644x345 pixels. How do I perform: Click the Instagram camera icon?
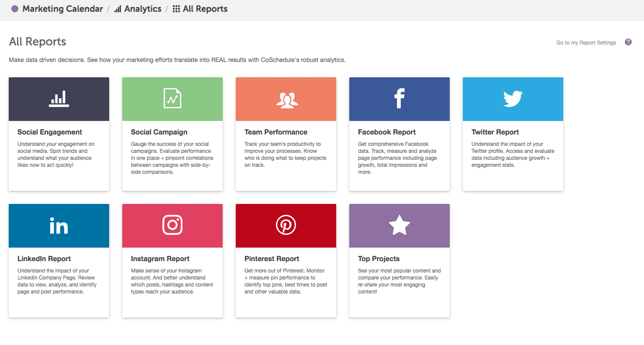pos(172,225)
